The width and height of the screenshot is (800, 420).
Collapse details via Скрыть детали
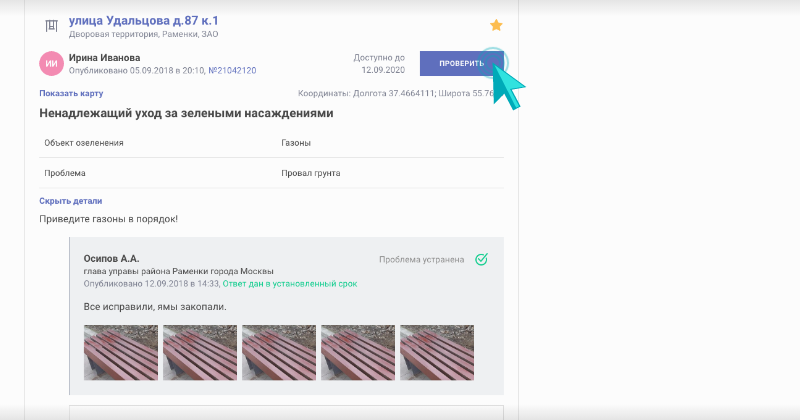71,201
